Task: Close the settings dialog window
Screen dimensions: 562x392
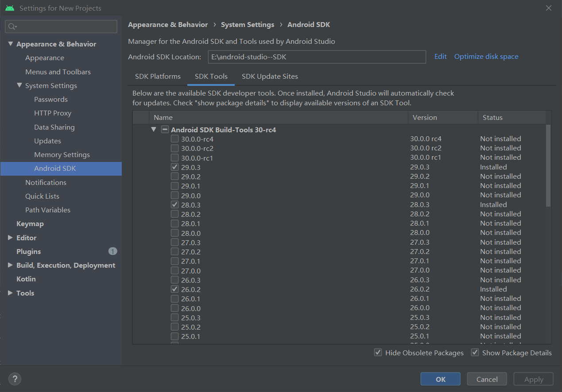Action: pos(549,8)
